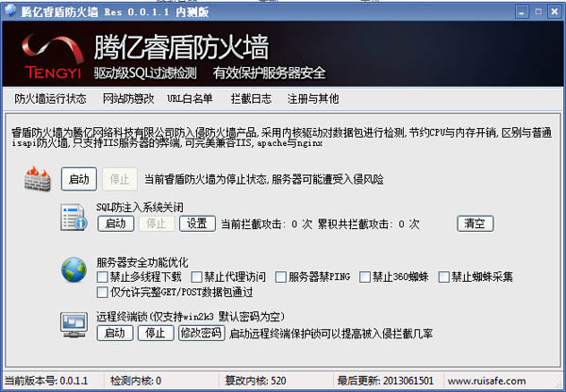Click the product description paragraph

[281, 138]
